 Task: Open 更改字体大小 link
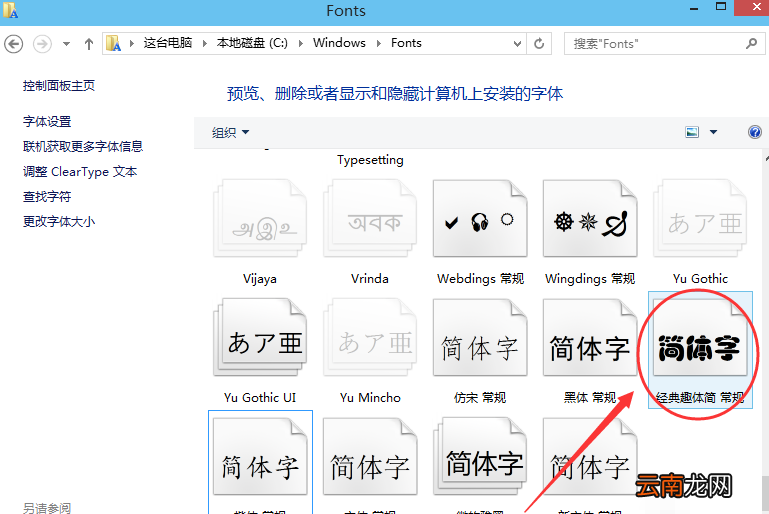pyautogui.click(x=59, y=222)
